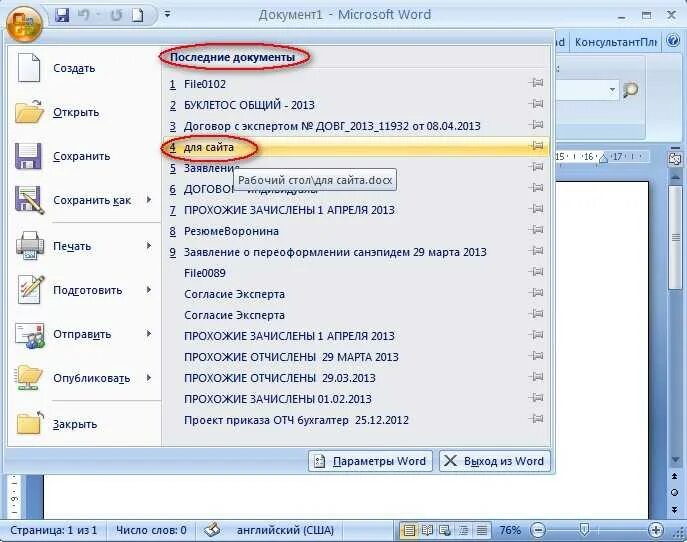This screenshot has height=542, width=687.
Task: Expand the Подготовить submenu arrow
Action: [x=149, y=290]
